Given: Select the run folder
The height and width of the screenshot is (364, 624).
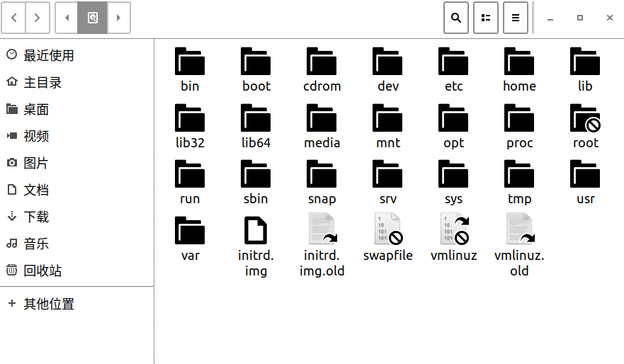Looking at the screenshot, I should coord(190,182).
